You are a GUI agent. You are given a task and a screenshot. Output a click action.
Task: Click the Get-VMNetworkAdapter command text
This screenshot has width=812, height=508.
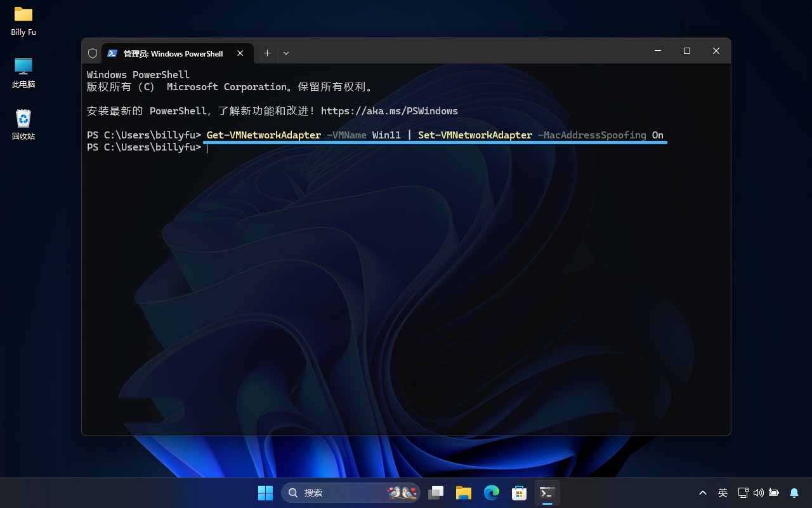264,135
